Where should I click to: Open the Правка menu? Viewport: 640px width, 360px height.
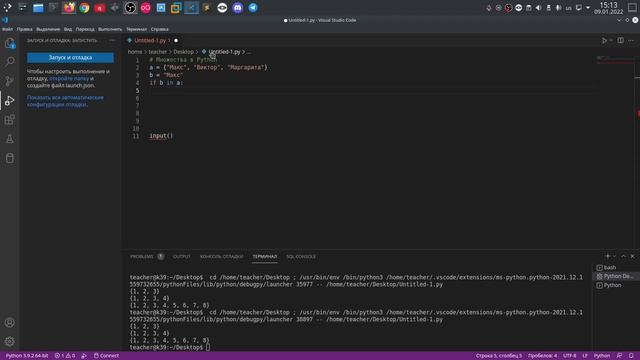click(24, 29)
